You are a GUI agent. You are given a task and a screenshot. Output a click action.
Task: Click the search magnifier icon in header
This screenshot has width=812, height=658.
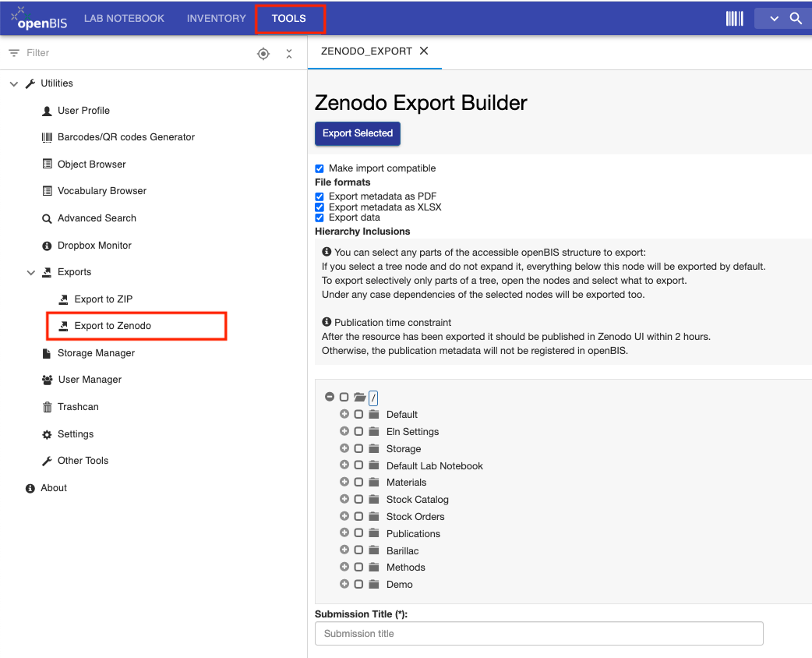pos(796,19)
